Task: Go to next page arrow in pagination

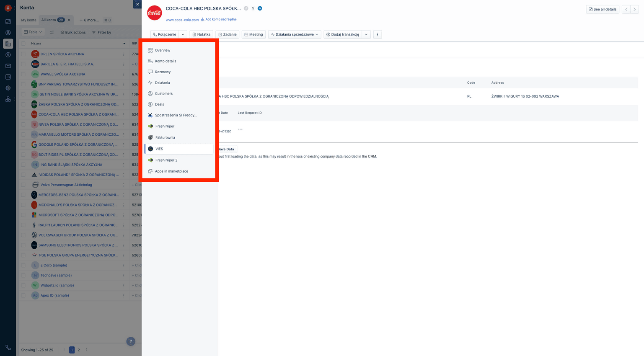Action: [87, 350]
